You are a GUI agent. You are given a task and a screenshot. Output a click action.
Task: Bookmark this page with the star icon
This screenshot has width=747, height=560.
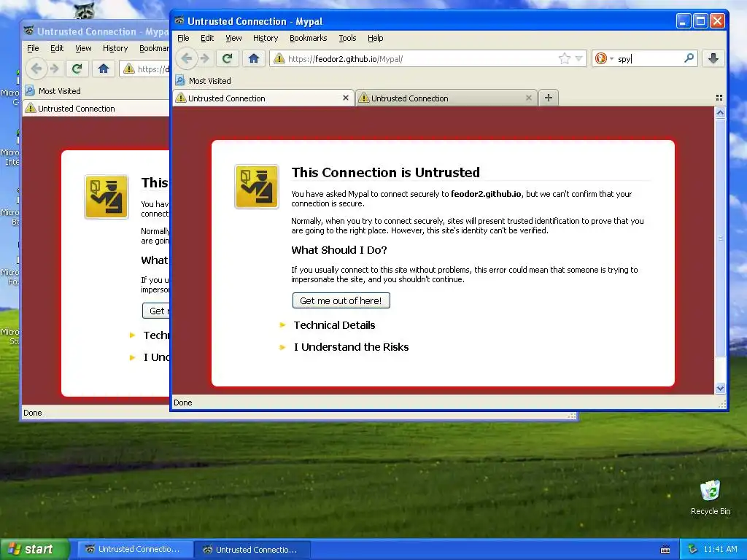(564, 58)
